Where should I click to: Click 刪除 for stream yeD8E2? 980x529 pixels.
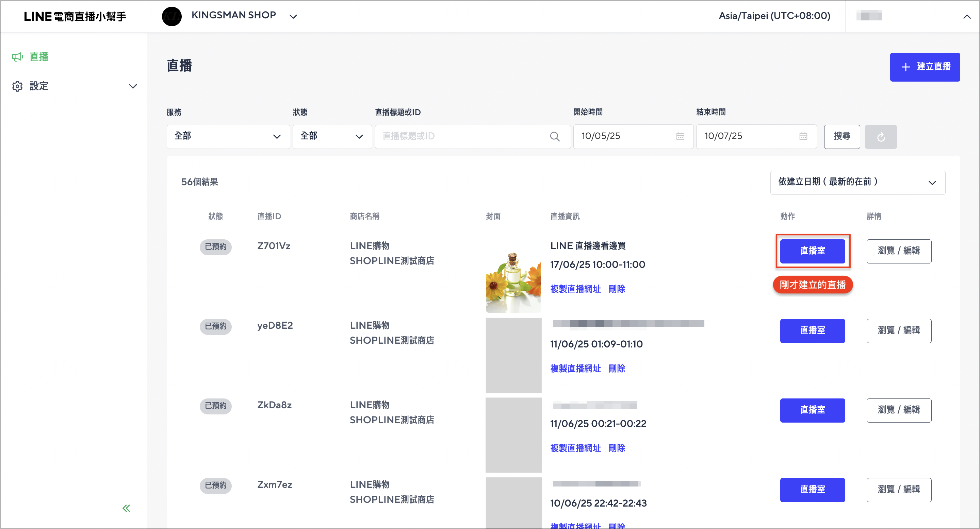(617, 368)
